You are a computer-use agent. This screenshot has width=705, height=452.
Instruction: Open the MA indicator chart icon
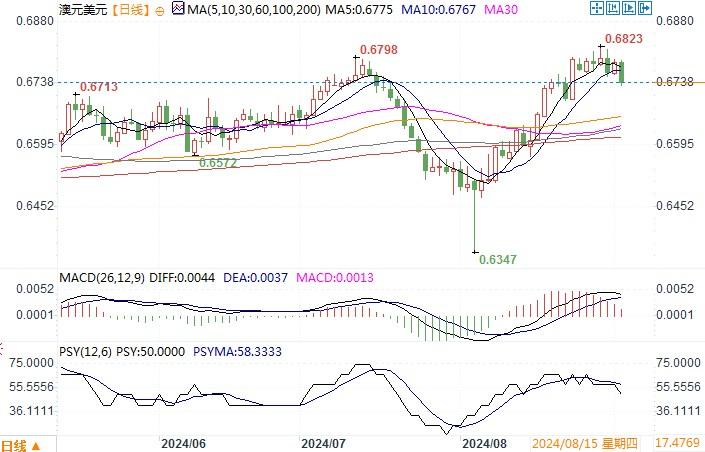coord(178,8)
